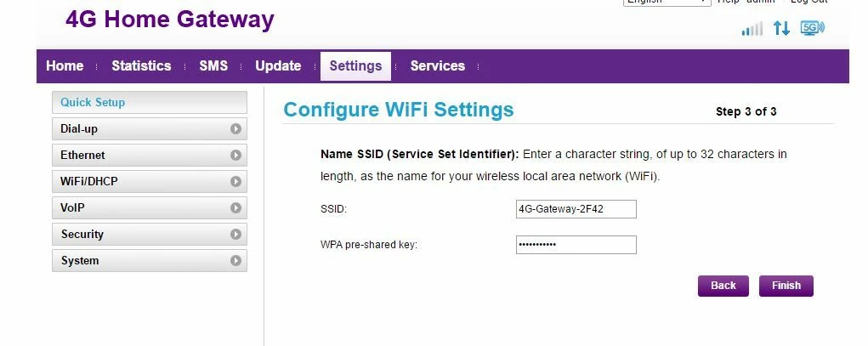
Task: Switch to the Statistics tab
Action: pos(141,65)
